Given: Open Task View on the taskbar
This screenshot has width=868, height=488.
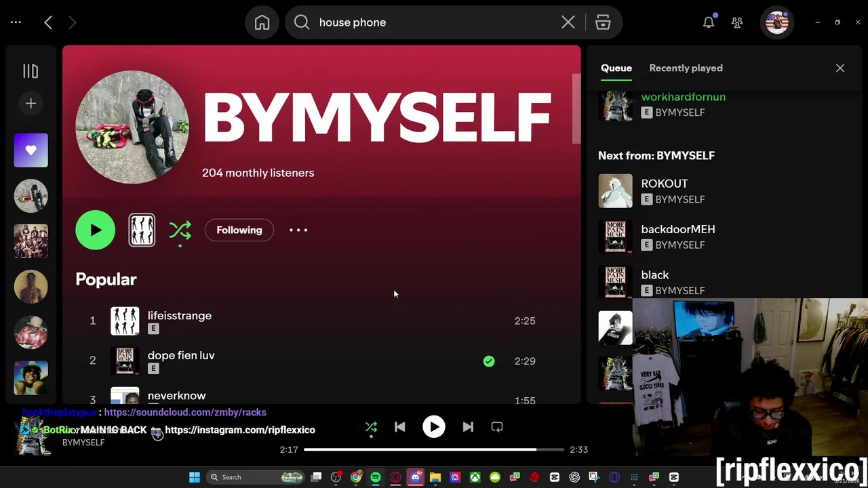Looking at the screenshot, I should (x=316, y=477).
